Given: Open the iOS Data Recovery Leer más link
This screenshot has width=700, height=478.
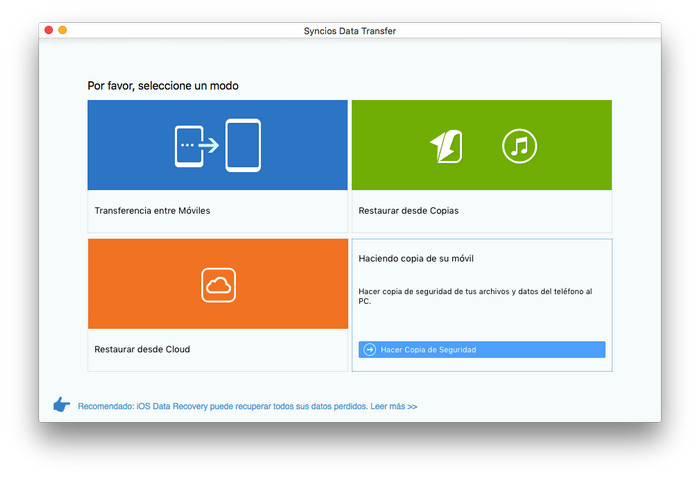Looking at the screenshot, I should (x=247, y=406).
